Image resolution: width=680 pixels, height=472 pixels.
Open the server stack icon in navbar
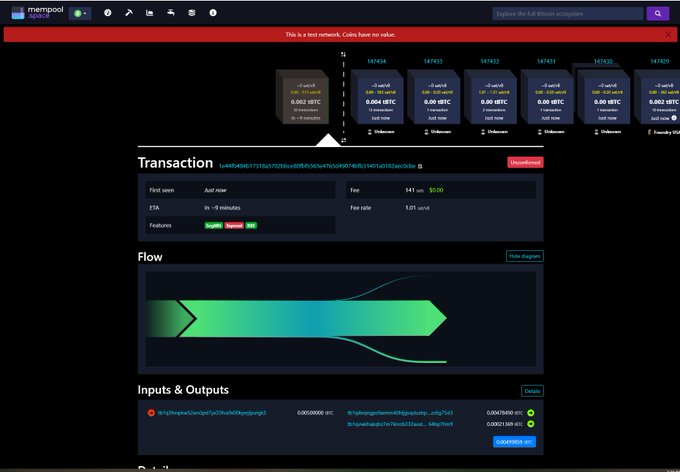coord(192,13)
